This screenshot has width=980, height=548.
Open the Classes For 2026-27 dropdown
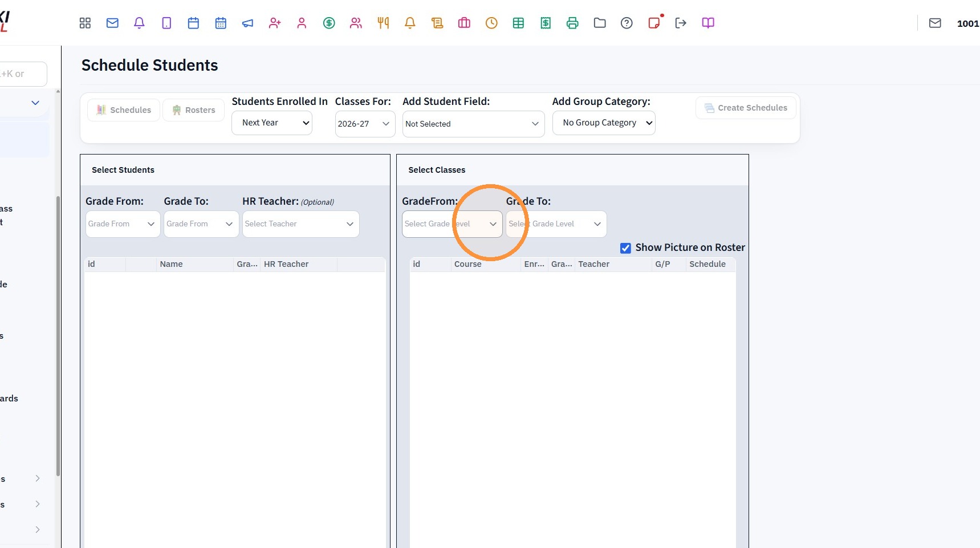(x=365, y=124)
